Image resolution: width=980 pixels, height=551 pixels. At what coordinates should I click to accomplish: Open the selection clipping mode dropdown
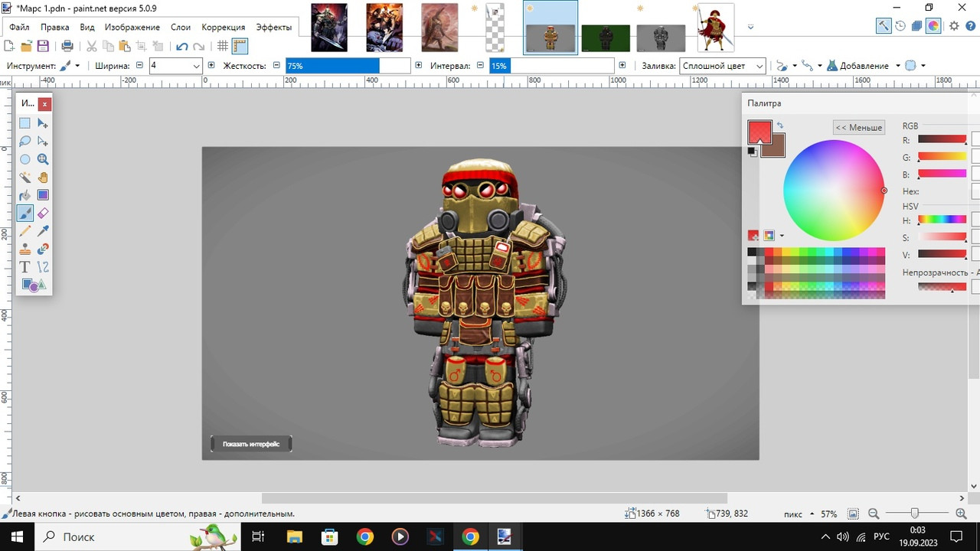tap(915, 66)
